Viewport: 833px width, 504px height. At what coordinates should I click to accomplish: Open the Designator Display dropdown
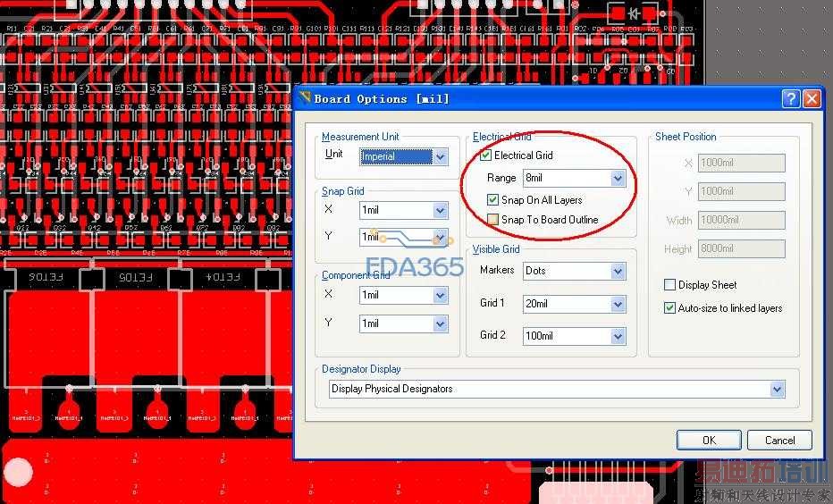[x=778, y=390]
